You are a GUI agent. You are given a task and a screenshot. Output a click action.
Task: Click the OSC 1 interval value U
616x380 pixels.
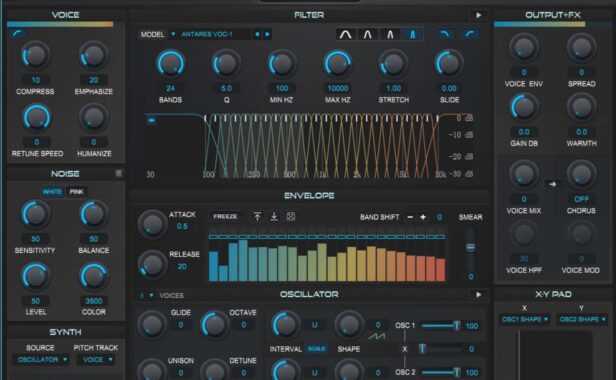click(315, 325)
